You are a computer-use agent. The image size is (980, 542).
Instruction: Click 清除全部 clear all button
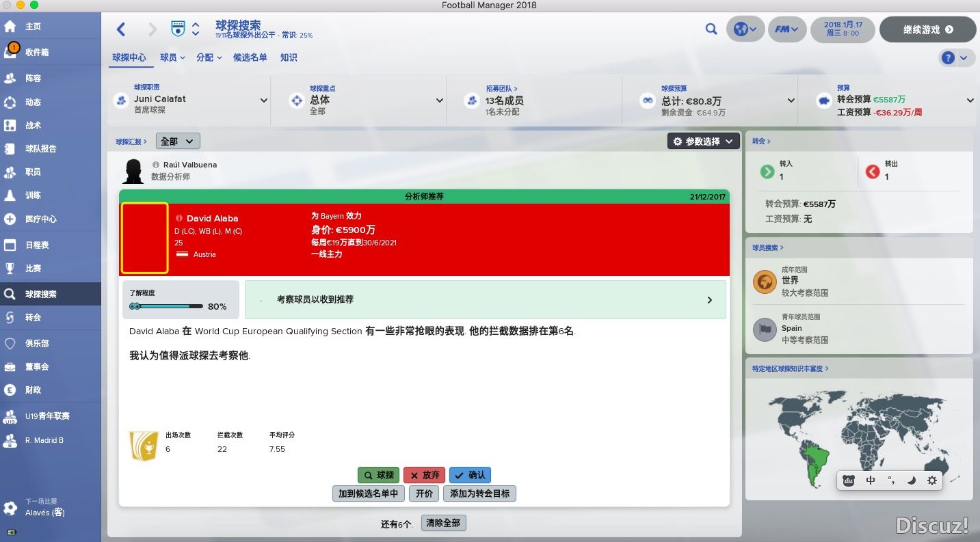point(443,524)
